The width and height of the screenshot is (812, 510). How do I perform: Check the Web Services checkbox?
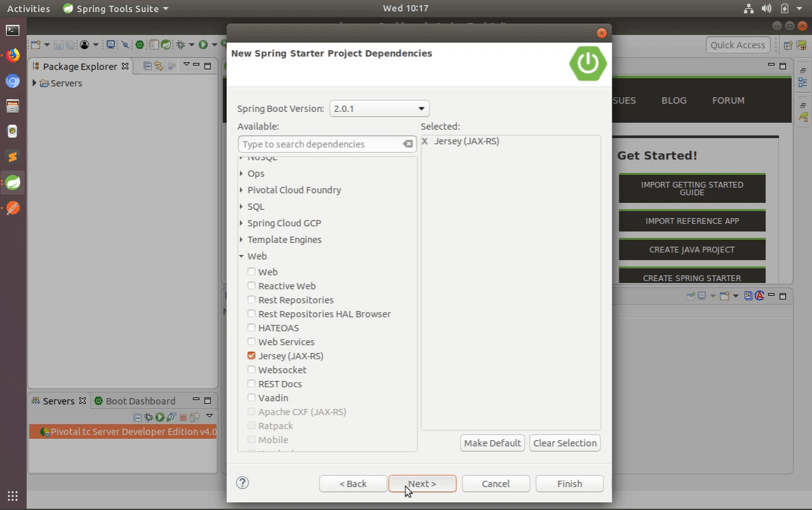tap(252, 341)
